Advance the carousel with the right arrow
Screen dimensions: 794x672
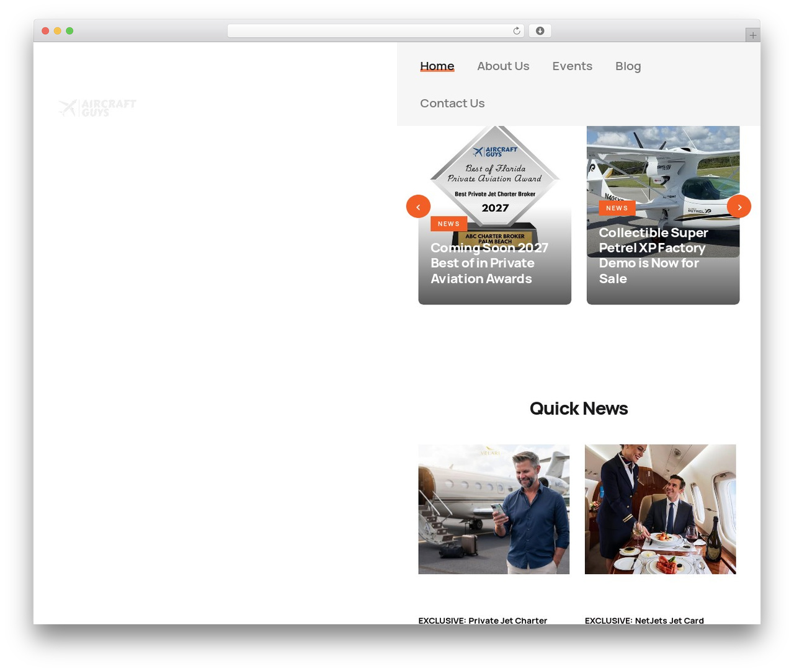(x=739, y=206)
